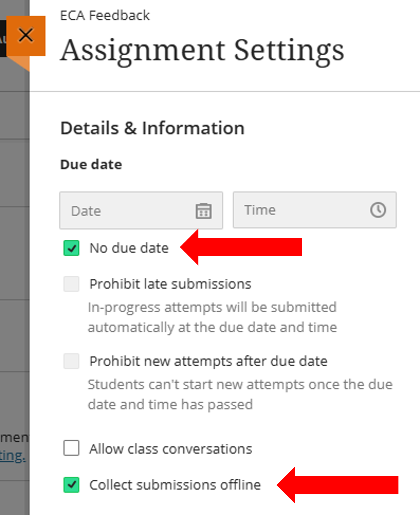
Task: Click the 'Prohibit late submissions' label
Action: coord(170,284)
